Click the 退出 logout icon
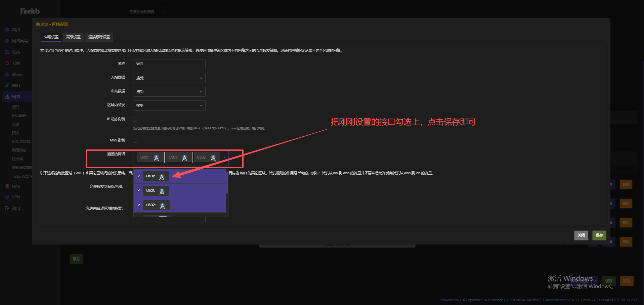The image size is (644, 305). pos(7,208)
